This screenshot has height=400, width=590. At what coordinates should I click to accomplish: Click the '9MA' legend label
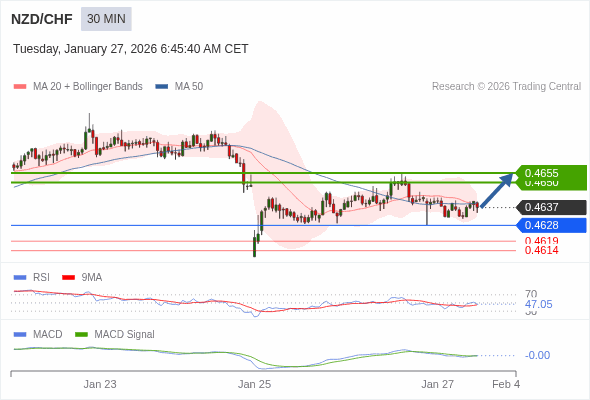coord(92,278)
